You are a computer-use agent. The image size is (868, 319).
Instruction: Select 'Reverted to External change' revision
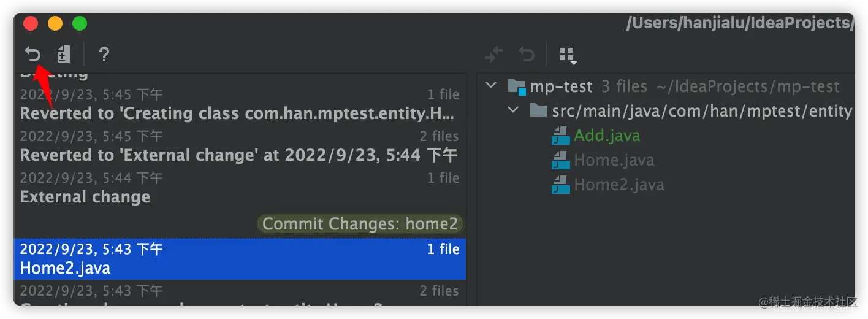240,146
